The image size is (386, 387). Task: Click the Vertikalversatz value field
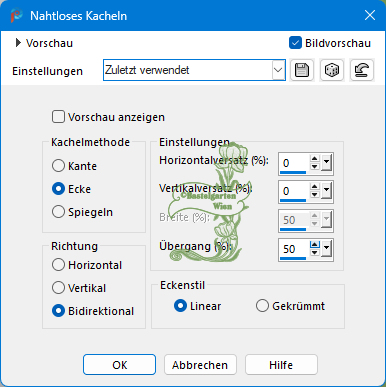[x=294, y=191]
